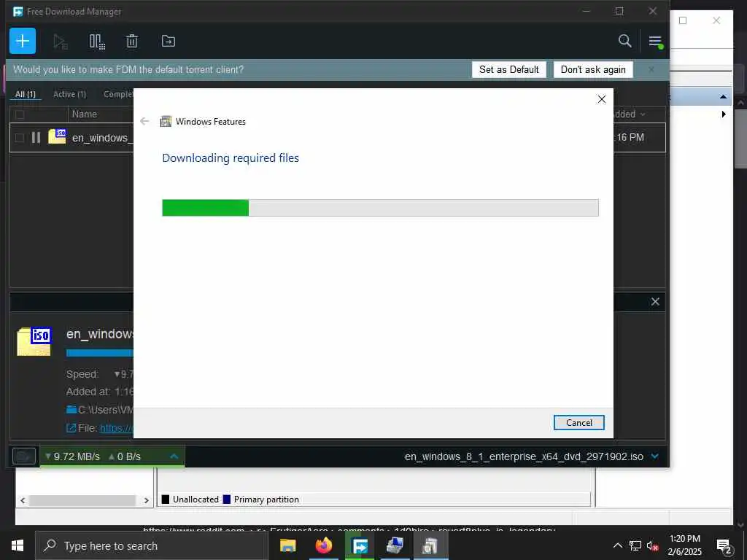Open the Windows Features taskbar icon
The image size is (747, 560).
[x=430, y=545]
